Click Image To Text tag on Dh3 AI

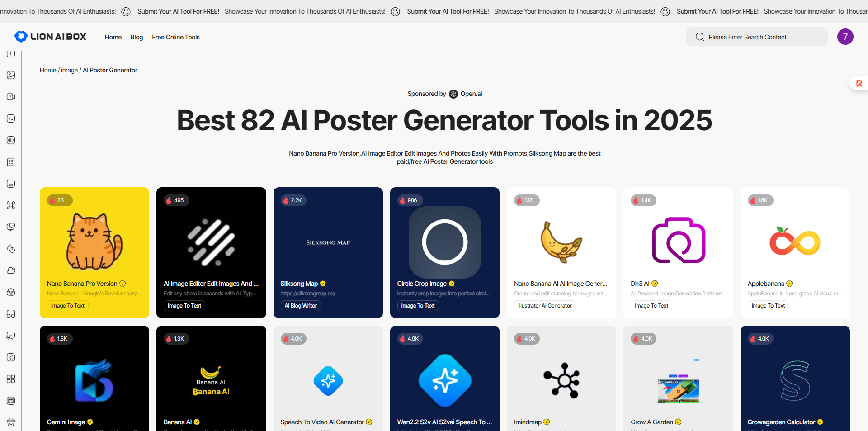pos(651,306)
